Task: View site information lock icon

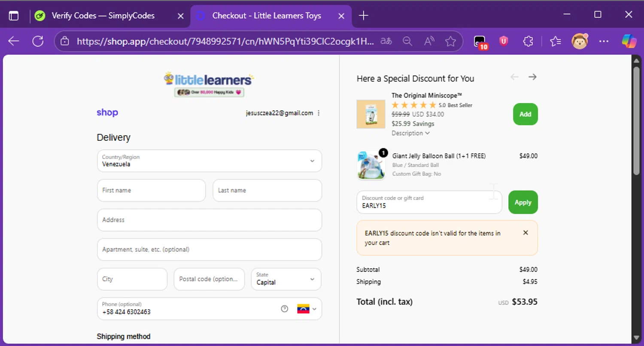Action: pos(65,41)
